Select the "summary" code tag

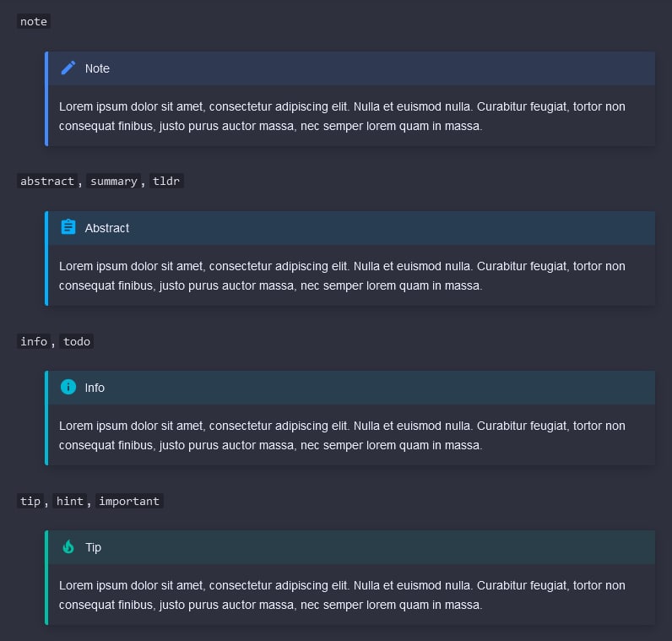click(x=114, y=181)
